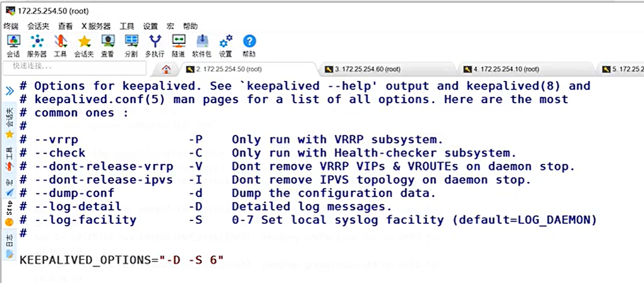The image size is (644, 283).
Task: Open the 工具 menu in menu bar
Action: (127, 26)
